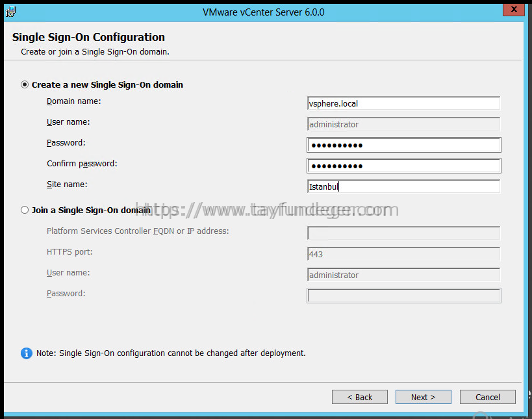Proceed with the Next > button

pos(423,397)
